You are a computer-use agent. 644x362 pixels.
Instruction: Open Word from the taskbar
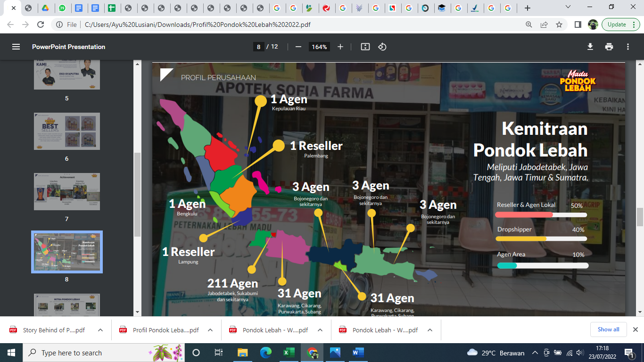[358, 353]
